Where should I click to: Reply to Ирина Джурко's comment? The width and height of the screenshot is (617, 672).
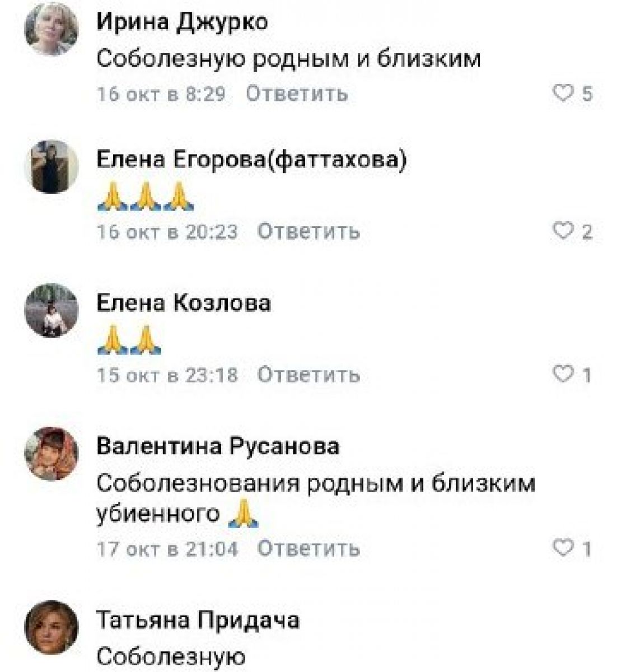(297, 94)
